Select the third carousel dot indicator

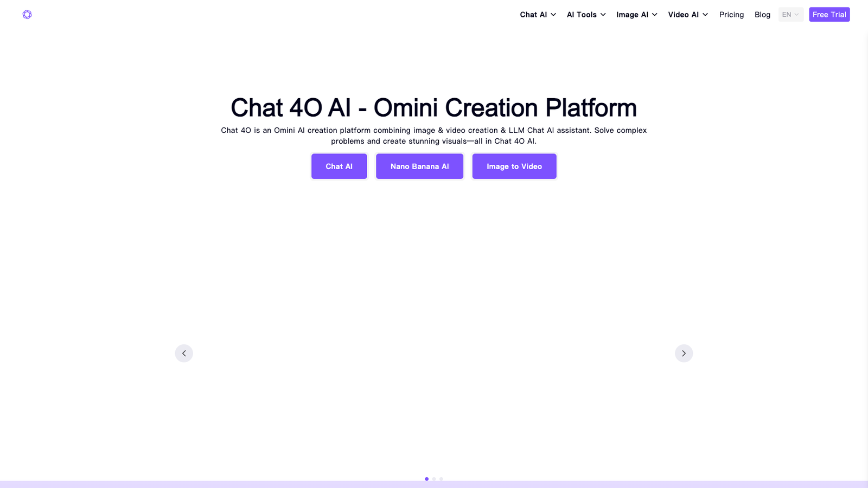441,479
